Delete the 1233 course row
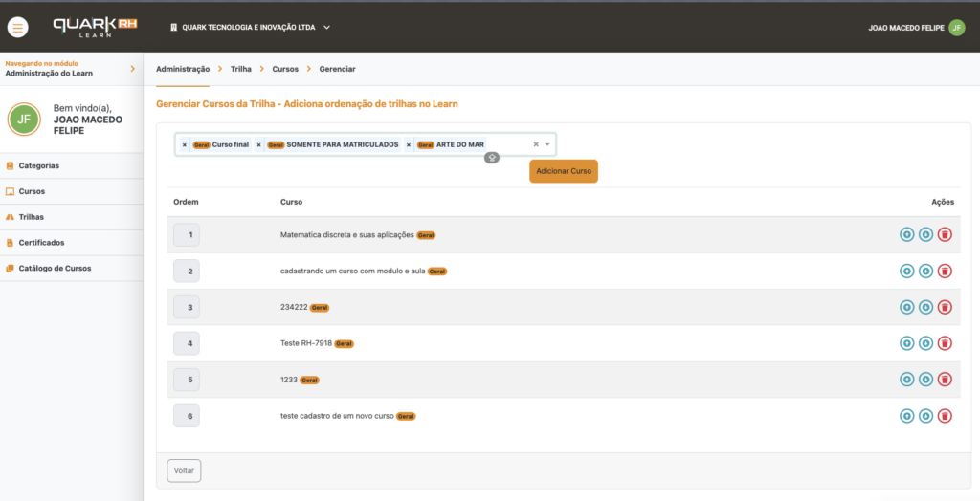This screenshot has height=501, width=980. (x=945, y=380)
